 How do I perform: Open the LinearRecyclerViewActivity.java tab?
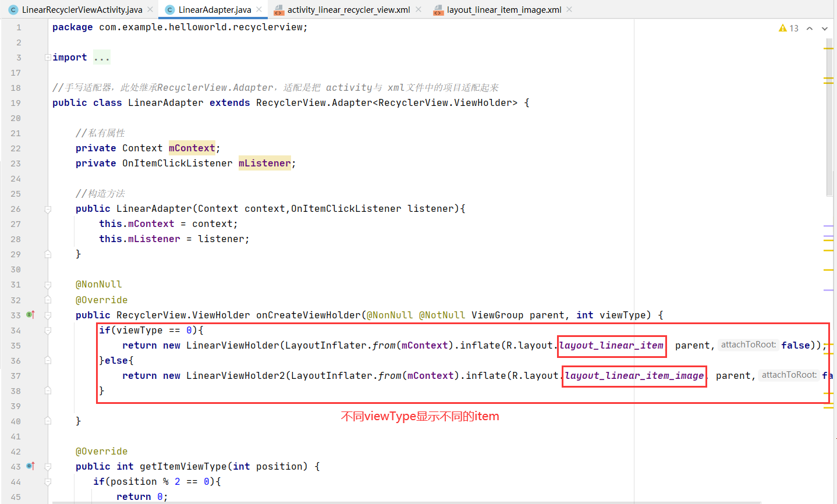[82, 9]
